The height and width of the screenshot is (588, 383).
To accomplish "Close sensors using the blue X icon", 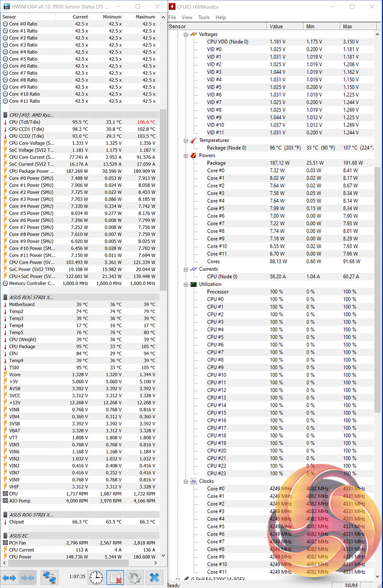I will 155,577.
